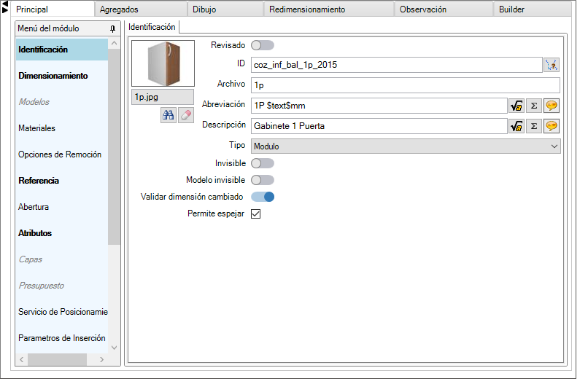Toggle the Modelo invisible switch

tap(263, 180)
